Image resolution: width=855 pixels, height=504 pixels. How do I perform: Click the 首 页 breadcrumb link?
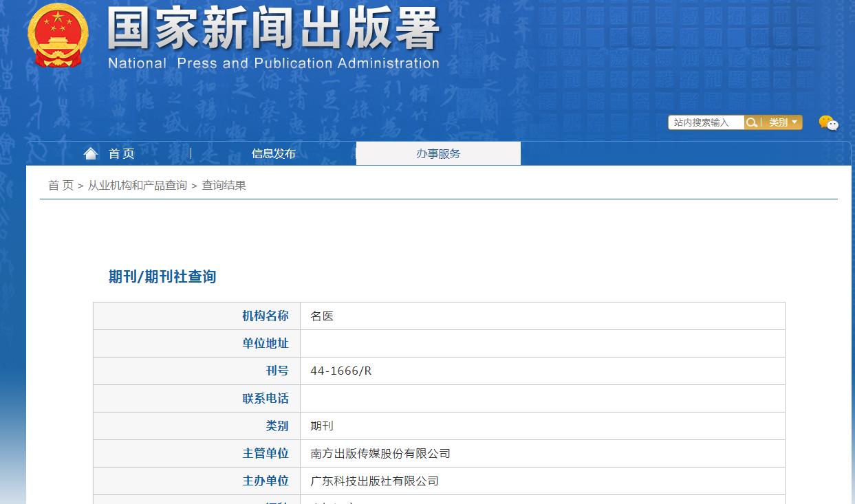pyautogui.click(x=60, y=184)
